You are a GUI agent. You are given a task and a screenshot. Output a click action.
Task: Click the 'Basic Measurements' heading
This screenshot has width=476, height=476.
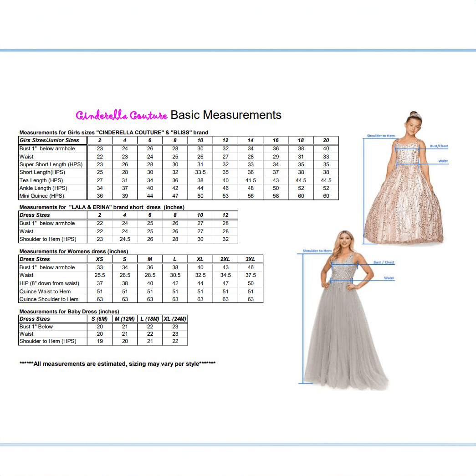click(226, 115)
